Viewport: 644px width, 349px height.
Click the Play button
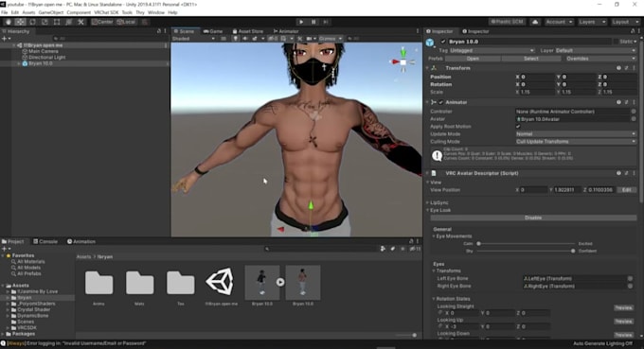301,22
